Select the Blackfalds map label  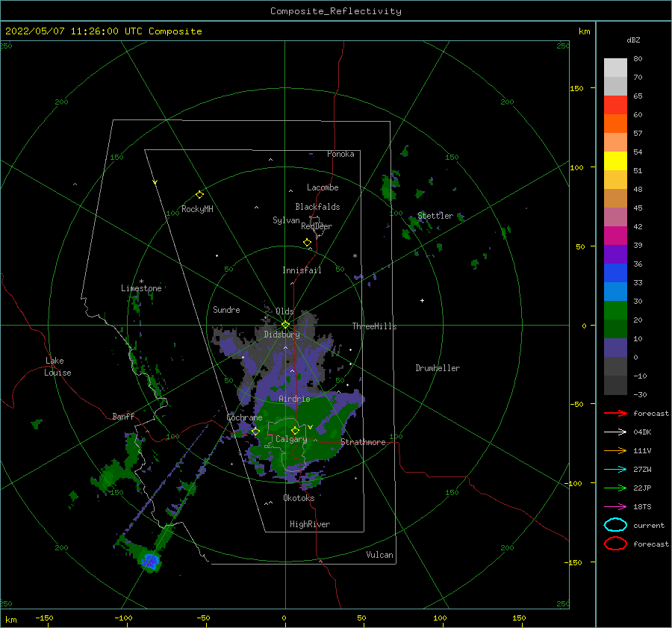click(x=317, y=207)
